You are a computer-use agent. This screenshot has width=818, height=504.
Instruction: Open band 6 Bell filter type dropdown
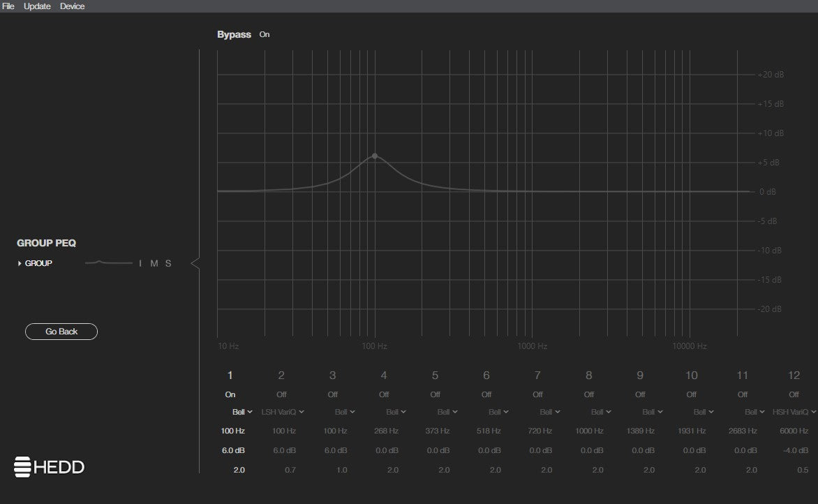click(x=498, y=412)
